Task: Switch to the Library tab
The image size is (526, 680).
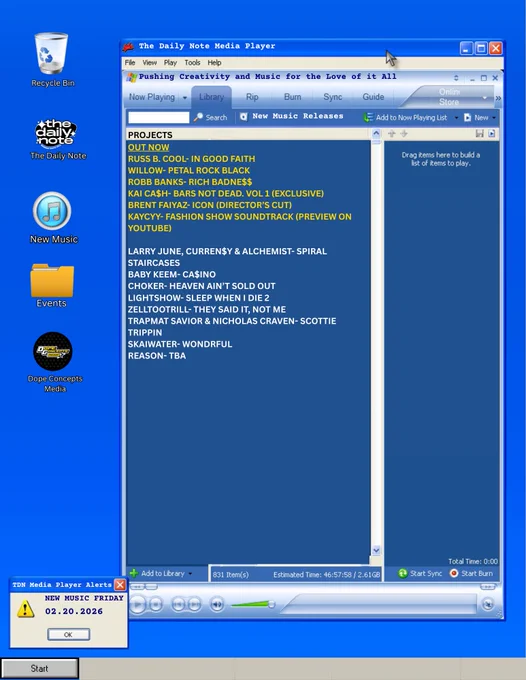Action: pyautogui.click(x=212, y=97)
